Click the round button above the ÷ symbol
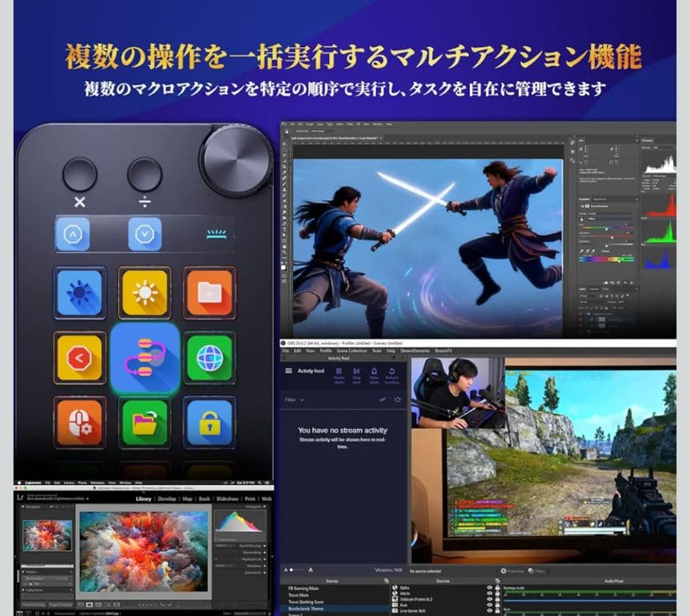The height and width of the screenshot is (616, 690). pos(145,174)
